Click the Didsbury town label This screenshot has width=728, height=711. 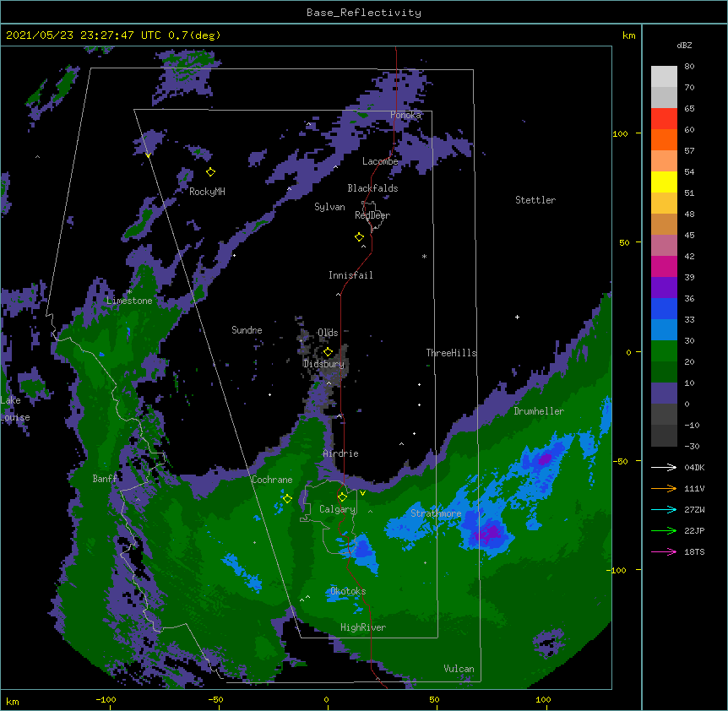[323, 364]
